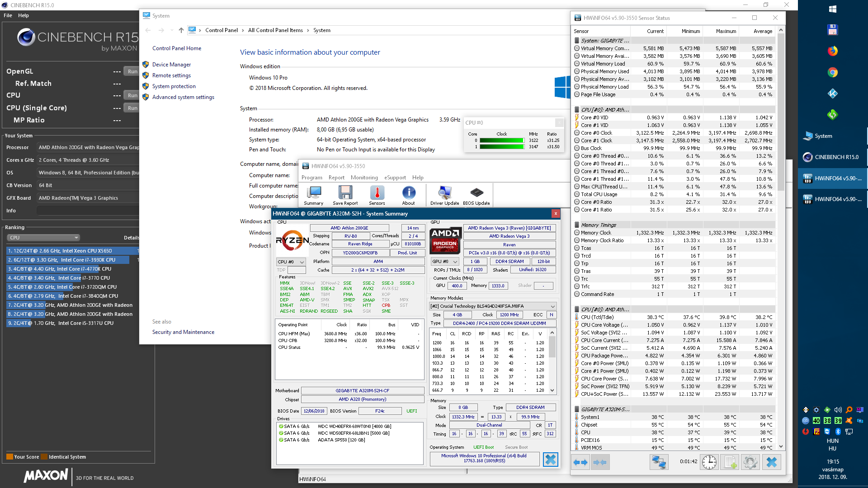
Task: Open Security and Maintenance link
Action: [183, 332]
